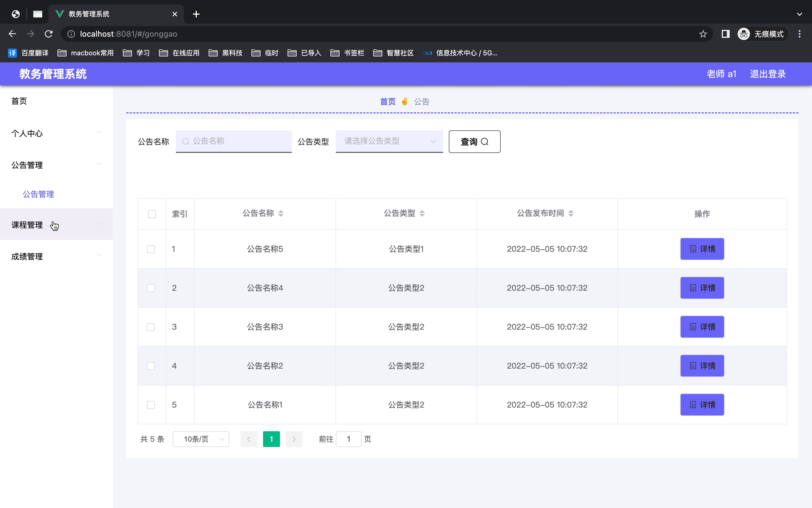Check the row for 公告名称1
The width and height of the screenshot is (812, 508).
click(x=151, y=405)
